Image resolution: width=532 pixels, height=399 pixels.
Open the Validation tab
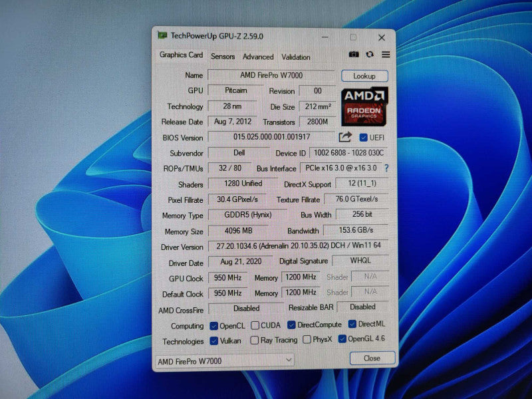(295, 57)
